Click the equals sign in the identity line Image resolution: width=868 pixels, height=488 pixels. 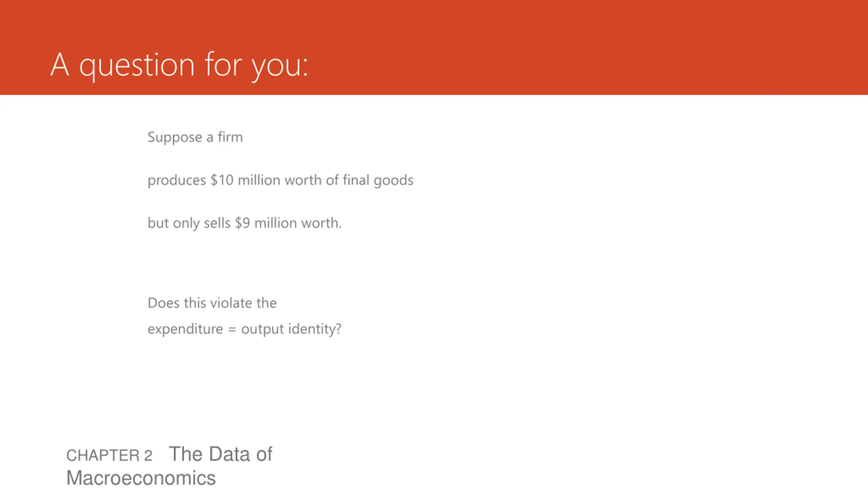tap(232, 330)
